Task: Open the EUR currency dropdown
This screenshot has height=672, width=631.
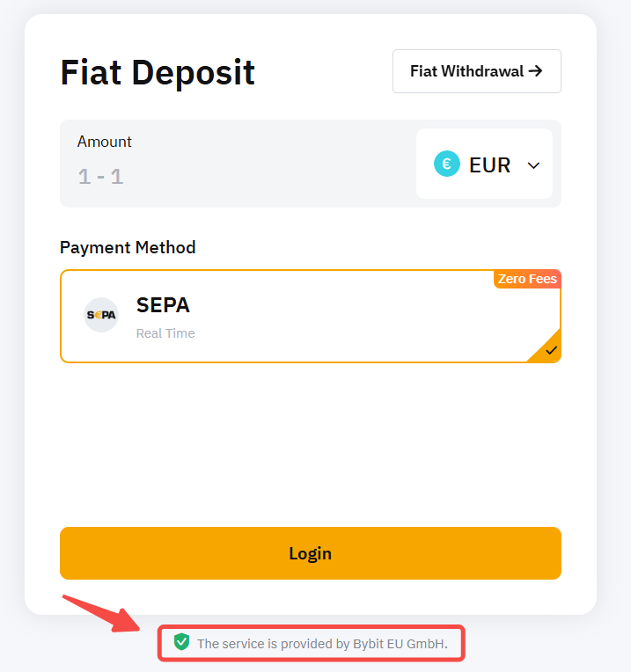Action: pyautogui.click(x=485, y=164)
